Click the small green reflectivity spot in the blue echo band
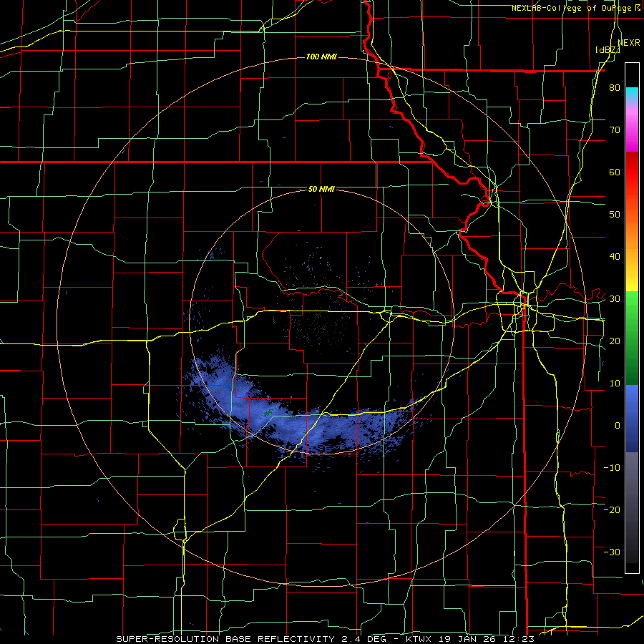Viewport: 644px width, 644px height. pos(268,412)
